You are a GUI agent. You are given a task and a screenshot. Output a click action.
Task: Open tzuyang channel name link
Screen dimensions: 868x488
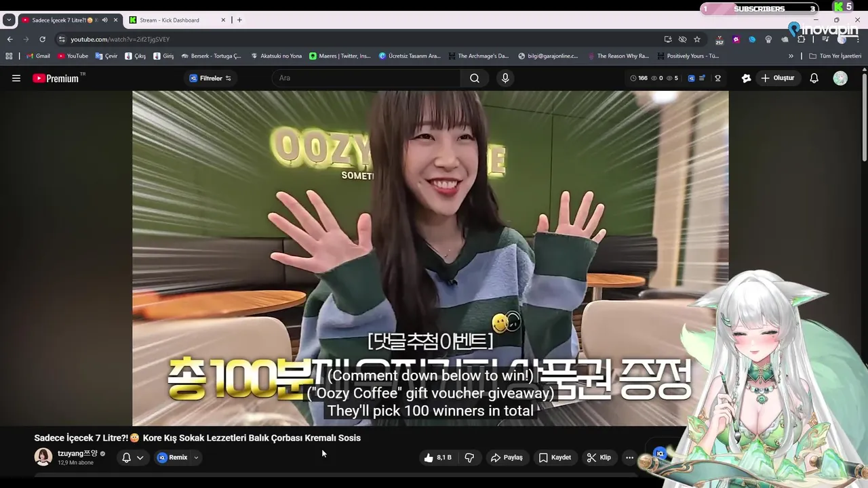pyautogui.click(x=78, y=453)
